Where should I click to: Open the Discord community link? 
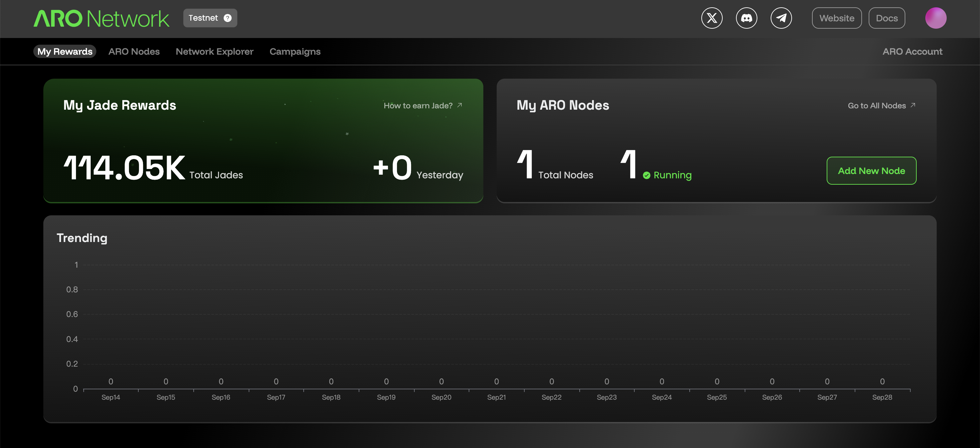pyautogui.click(x=746, y=17)
